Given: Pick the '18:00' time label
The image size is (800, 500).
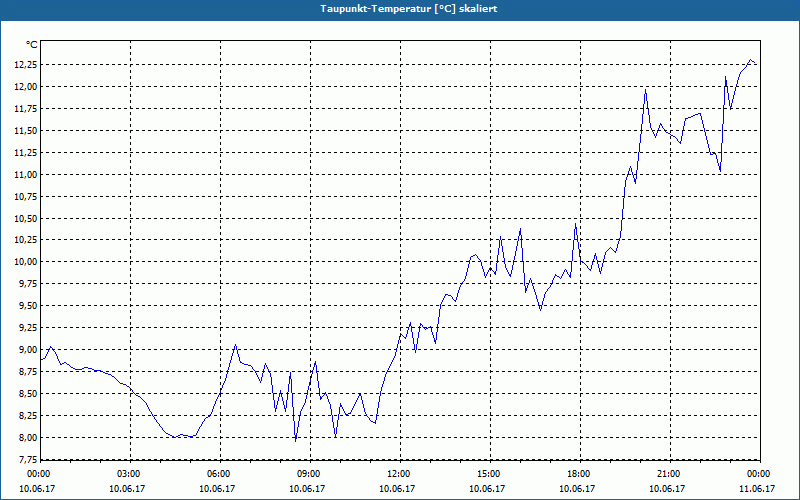Looking at the screenshot, I should point(580,474).
